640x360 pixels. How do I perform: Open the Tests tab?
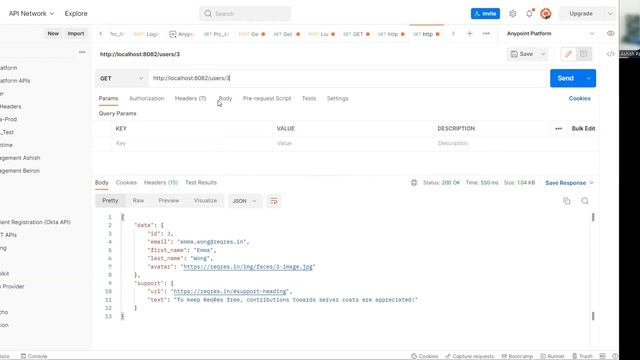pos(309,98)
